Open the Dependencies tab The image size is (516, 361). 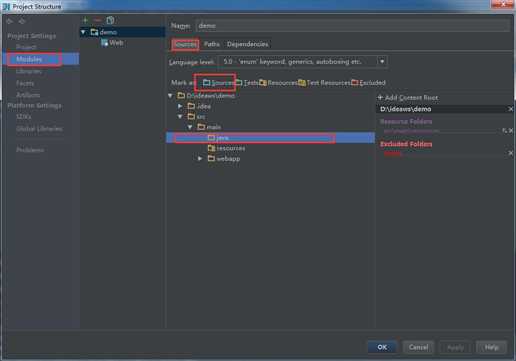pyautogui.click(x=248, y=44)
